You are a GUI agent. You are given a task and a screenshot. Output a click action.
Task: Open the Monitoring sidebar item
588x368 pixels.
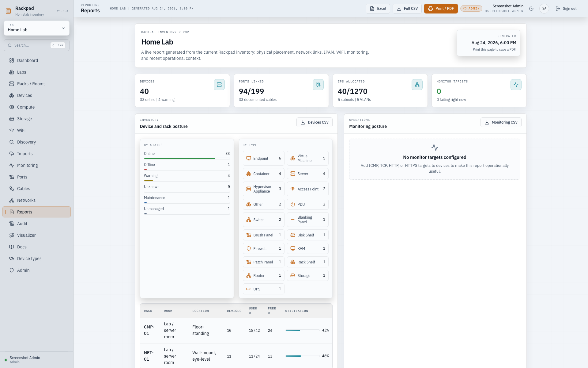pyautogui.click(x=36, y=165)
